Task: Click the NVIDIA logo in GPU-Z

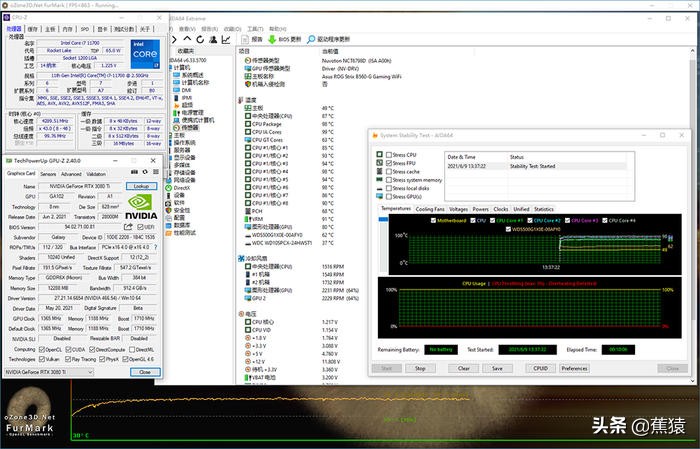Action: [141, 207]
